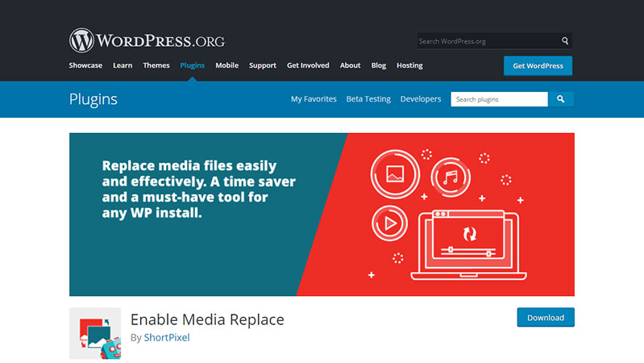
Task: Open My Favorites link
Action: click(x=314, y=99)
